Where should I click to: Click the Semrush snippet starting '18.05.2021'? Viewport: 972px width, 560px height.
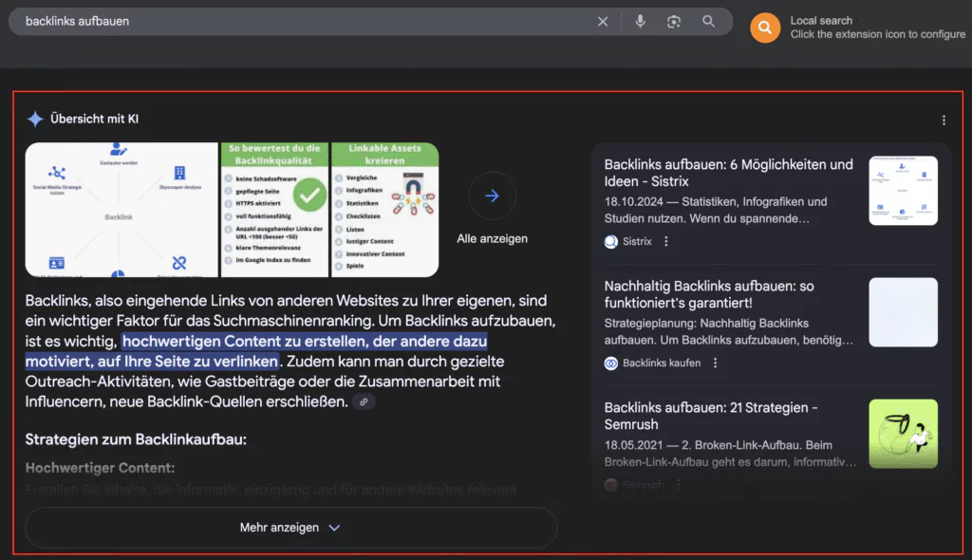(730, 454)
